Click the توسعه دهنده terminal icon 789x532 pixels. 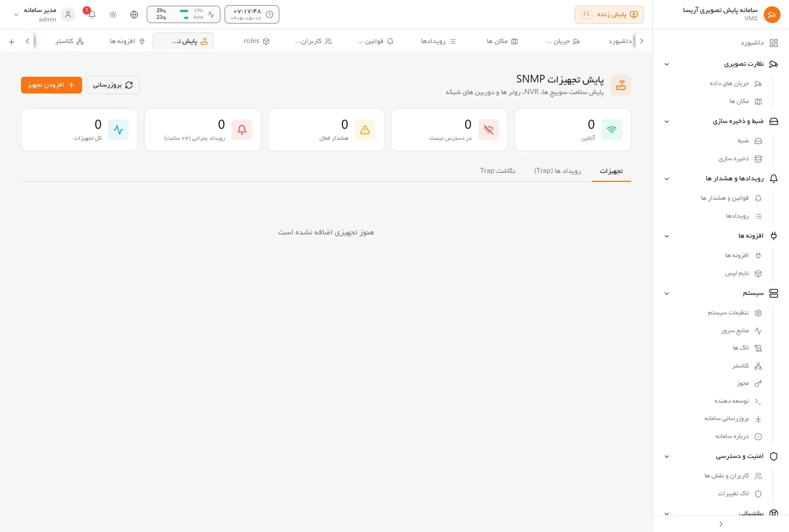coord(758,401)
